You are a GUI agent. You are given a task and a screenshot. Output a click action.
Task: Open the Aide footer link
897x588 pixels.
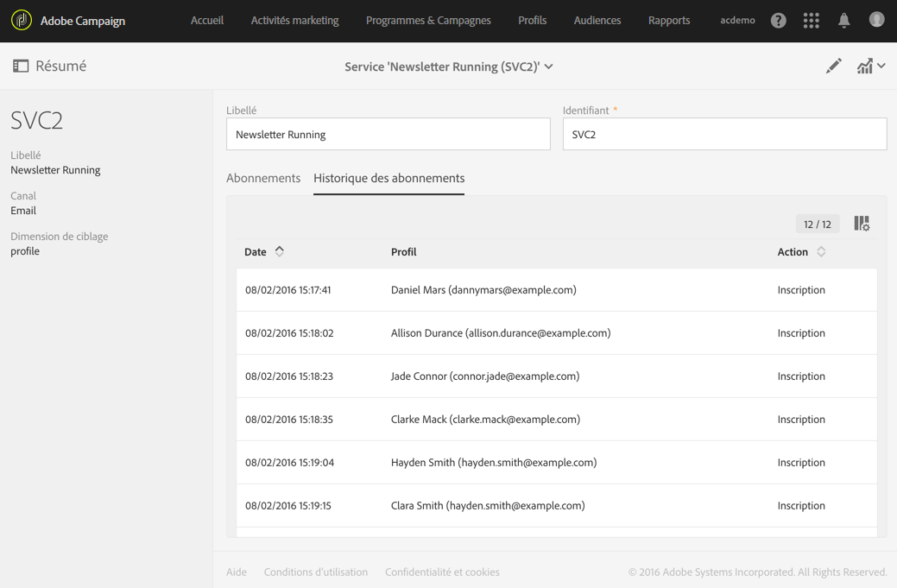(237, 572)
